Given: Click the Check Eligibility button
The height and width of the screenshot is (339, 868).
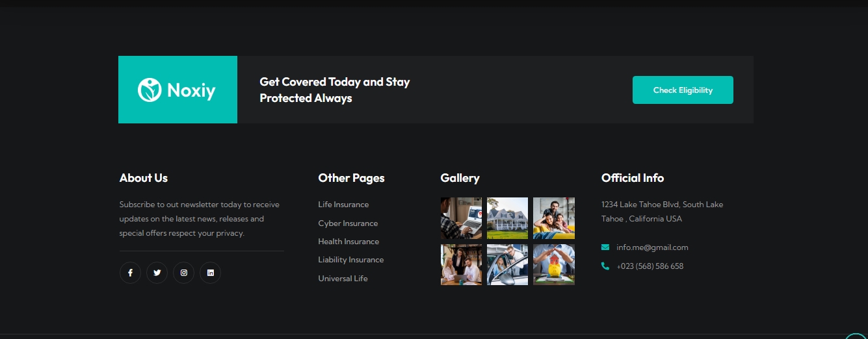Looking at the screenshot, I should click(683, 90).
